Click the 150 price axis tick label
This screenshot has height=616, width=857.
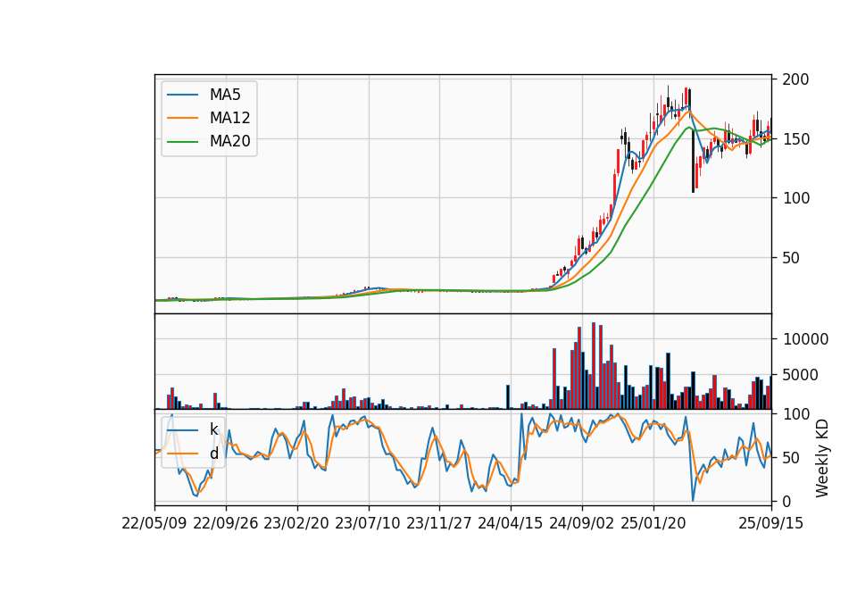click(x=795, y=139)
